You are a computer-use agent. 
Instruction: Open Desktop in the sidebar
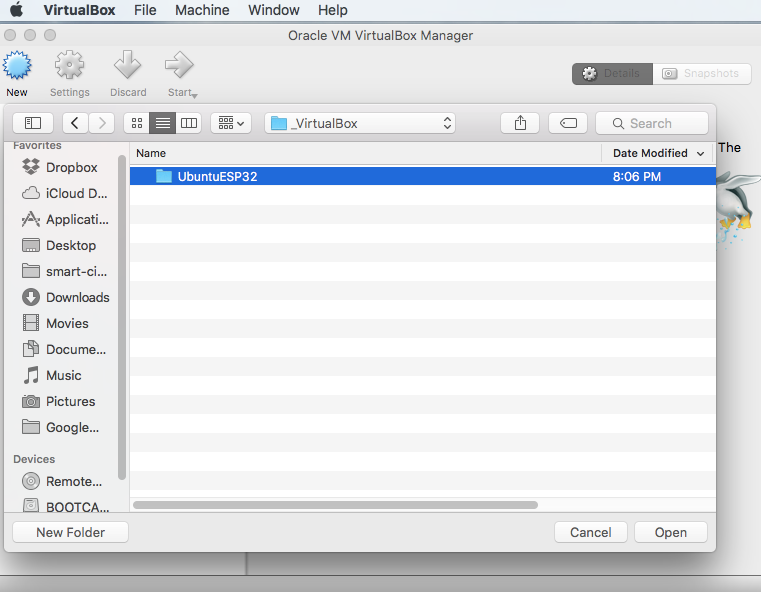tap(59, 246)
